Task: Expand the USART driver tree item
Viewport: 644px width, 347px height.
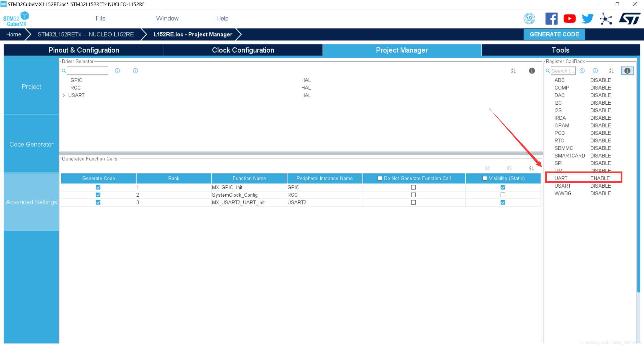Action: coord(64,95)
